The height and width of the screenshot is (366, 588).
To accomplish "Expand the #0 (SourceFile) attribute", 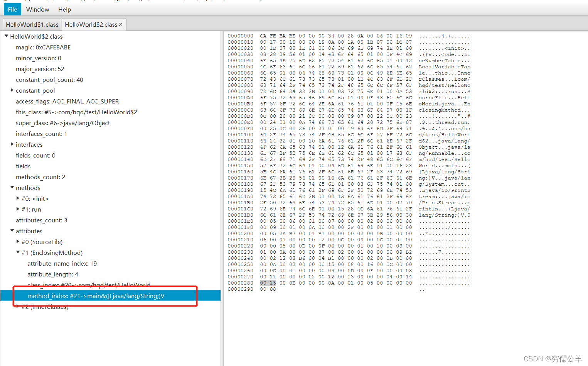I will click(x=18, y=241).
